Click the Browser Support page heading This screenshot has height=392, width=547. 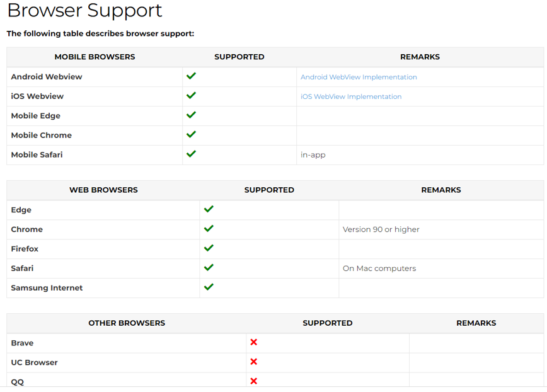[85, 11]
